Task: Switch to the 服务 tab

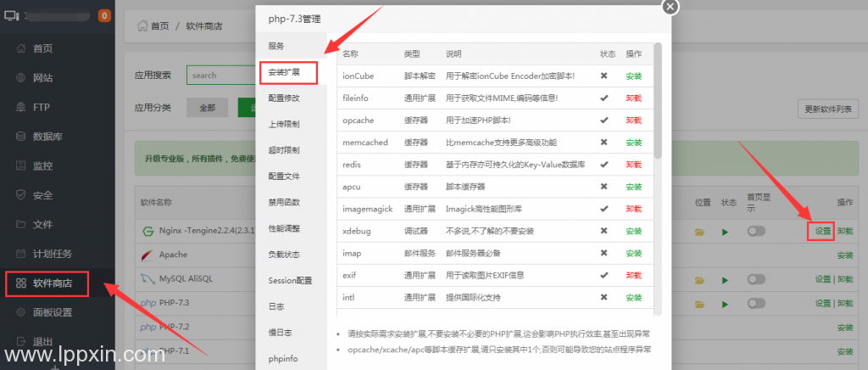Action: [292, 46]
